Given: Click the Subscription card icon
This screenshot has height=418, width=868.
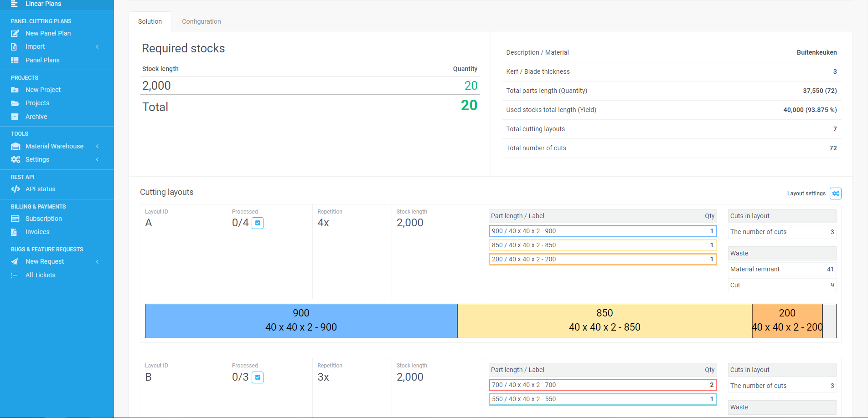Looking at the screenshot, I should 15,219.
